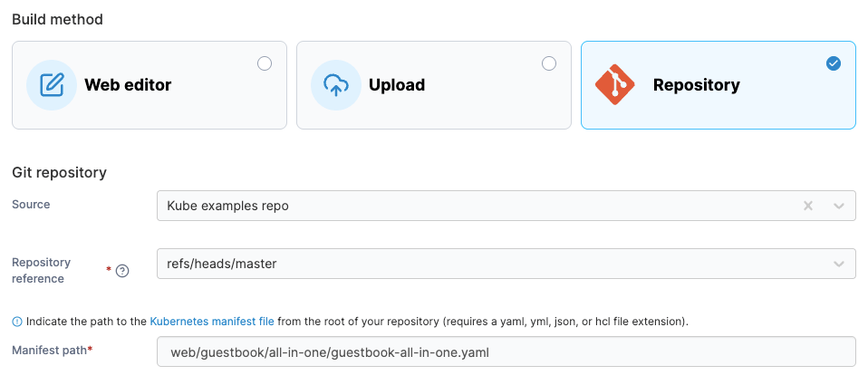868x385 pixels.
Task: Click the Manifest path label
Action: coord(52,350)
